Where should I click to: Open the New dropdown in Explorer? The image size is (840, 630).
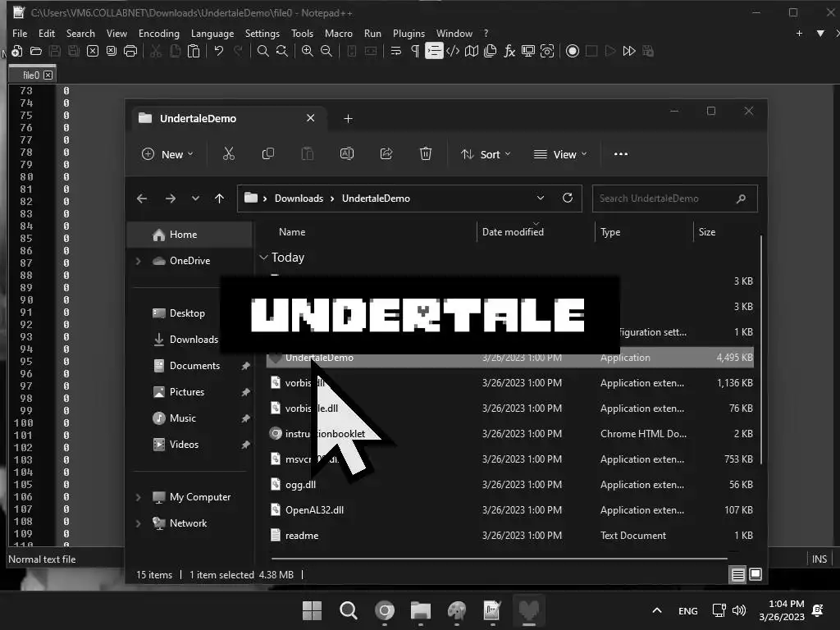pyautogui.click(x=167, y=154)
